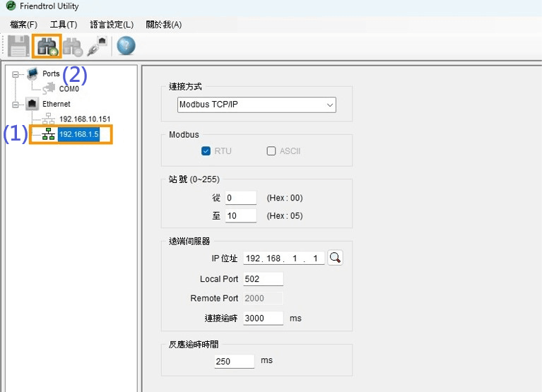Open the 檔案(F) menu
The width and height of the screenshot is (544, 392).
[x=23, y=25]
